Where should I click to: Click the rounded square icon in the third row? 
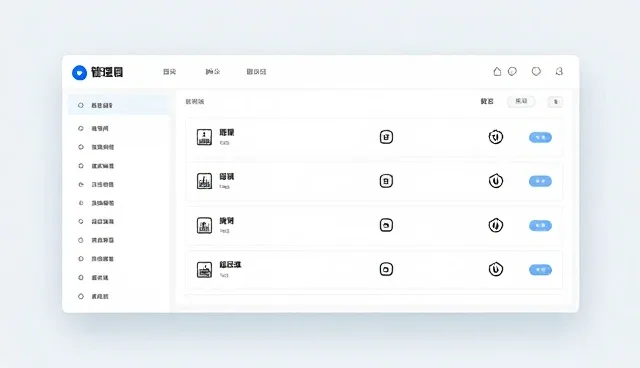tap(386, 225)
